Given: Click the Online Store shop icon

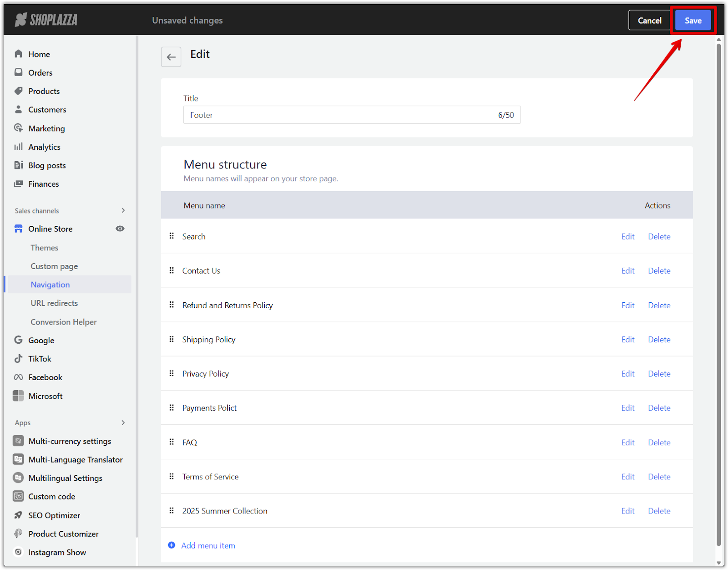Looking at the screenshot, I should pos(18,229).
